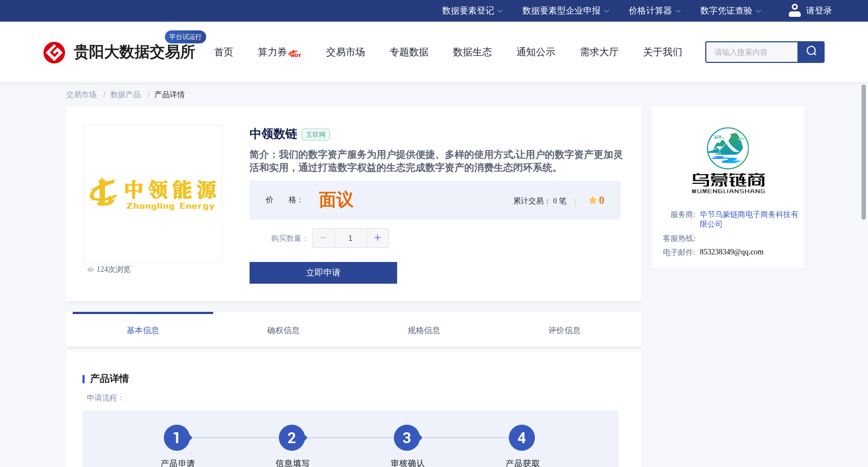
Task: Click the 面议 price text
Action: [x=336, y=200]
